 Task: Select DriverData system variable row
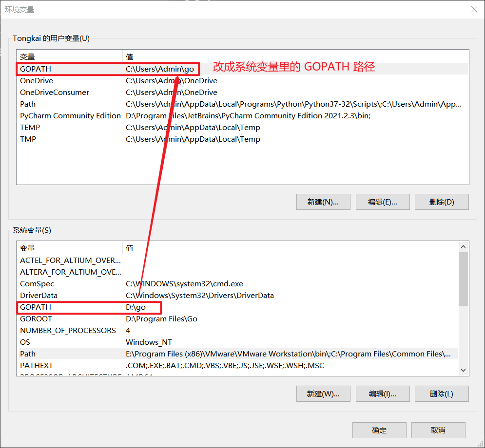pyautogui.click(x=237, y=296)
